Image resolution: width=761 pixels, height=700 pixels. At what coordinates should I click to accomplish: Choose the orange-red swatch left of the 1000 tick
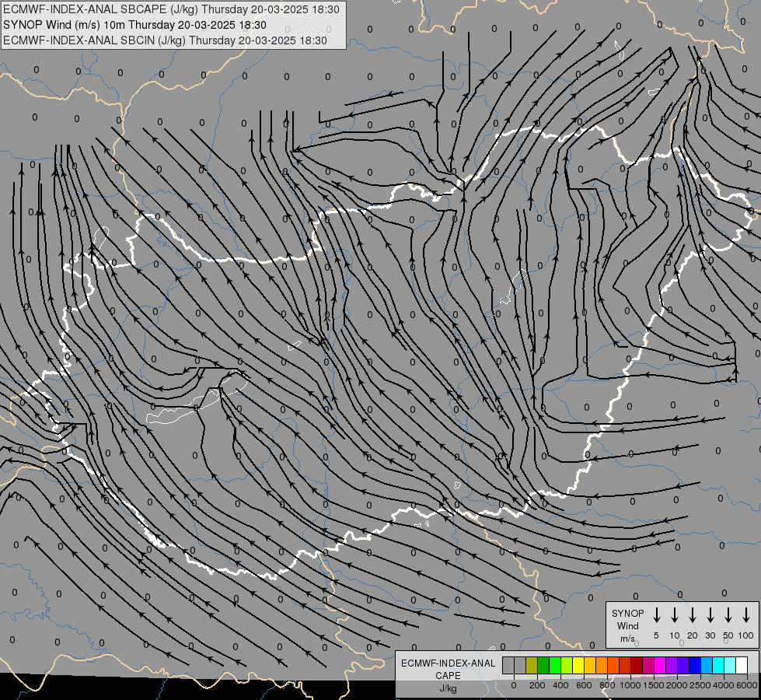coord(613,665)
